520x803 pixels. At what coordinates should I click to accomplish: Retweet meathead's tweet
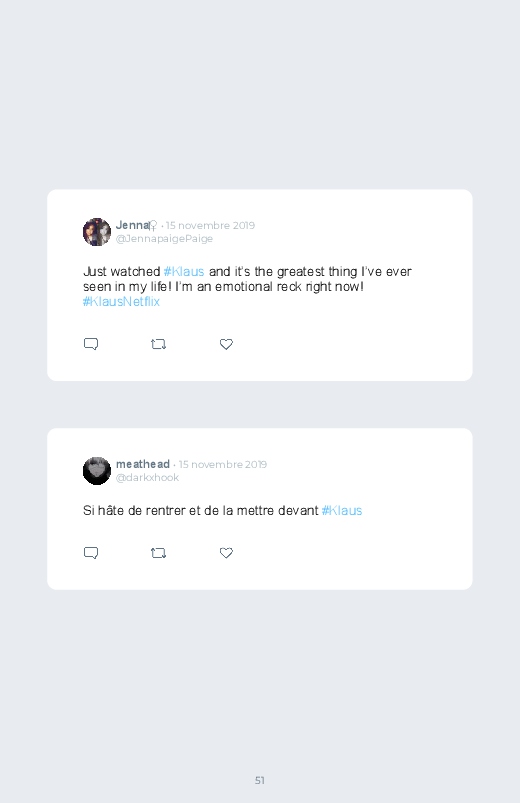click(x=158, y=553)
